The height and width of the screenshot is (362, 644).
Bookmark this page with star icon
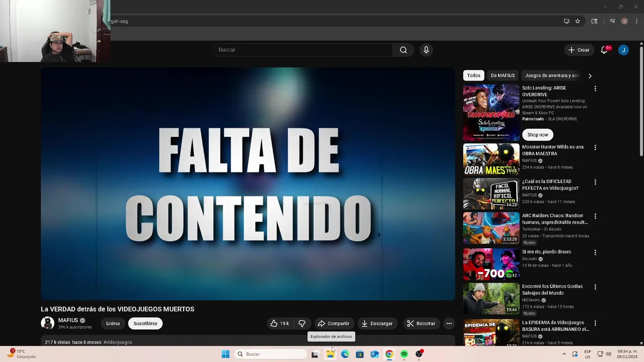(x=578, y=21)
